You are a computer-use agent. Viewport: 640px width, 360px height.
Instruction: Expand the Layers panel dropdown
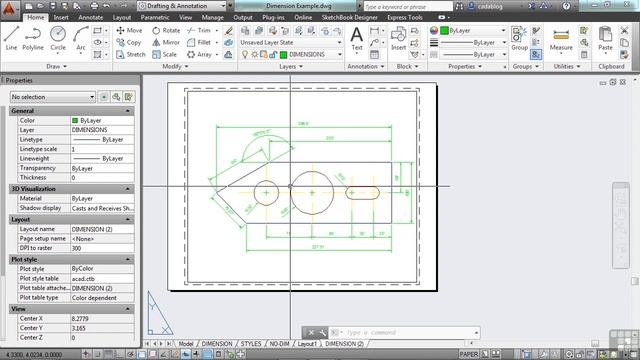click(x=291, y=67)
